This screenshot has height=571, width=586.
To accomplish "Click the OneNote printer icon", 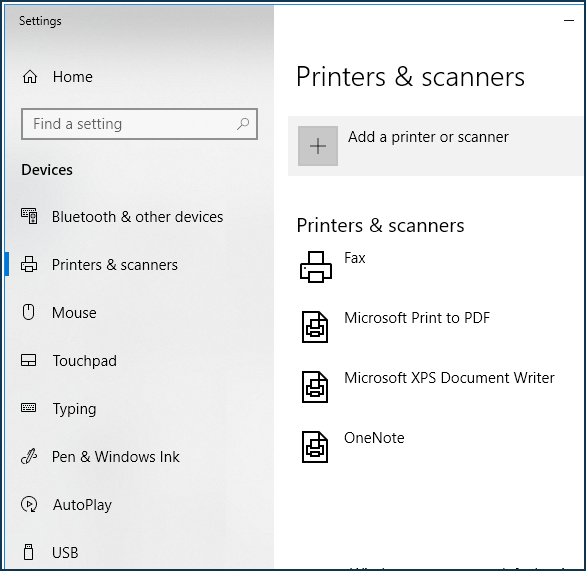I will point(315,447).
